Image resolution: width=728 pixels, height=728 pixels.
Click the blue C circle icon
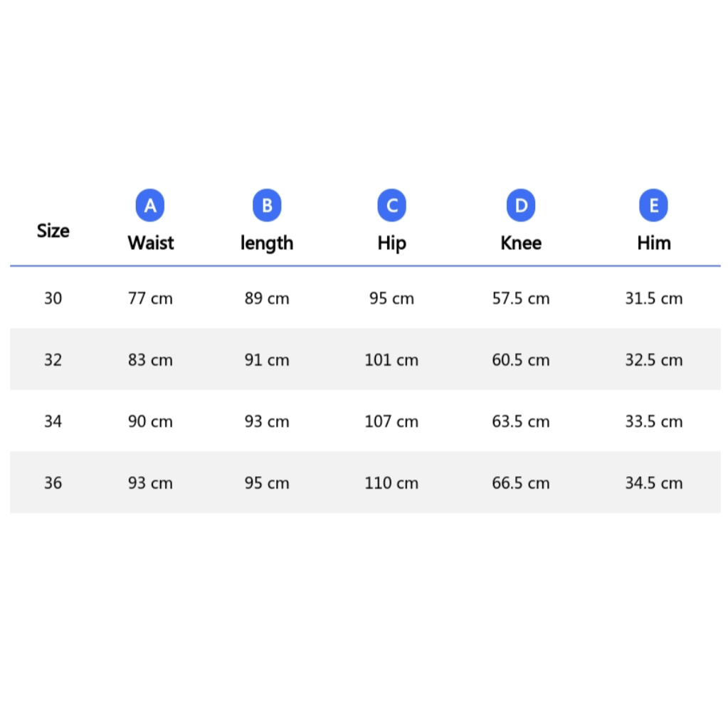(392, 205)
